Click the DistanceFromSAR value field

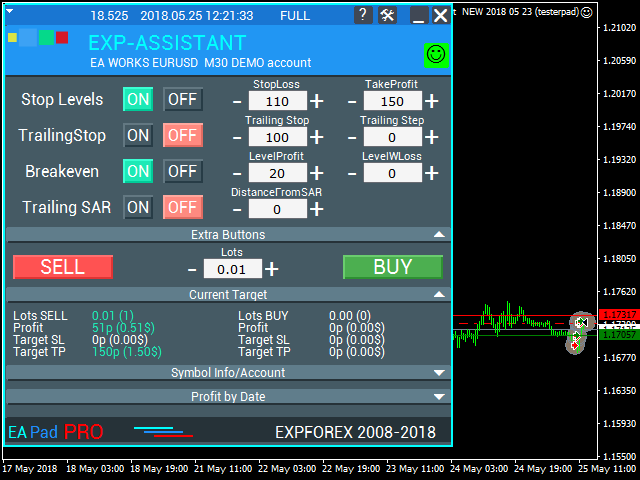pyautogui.click(x=278, y=209)
